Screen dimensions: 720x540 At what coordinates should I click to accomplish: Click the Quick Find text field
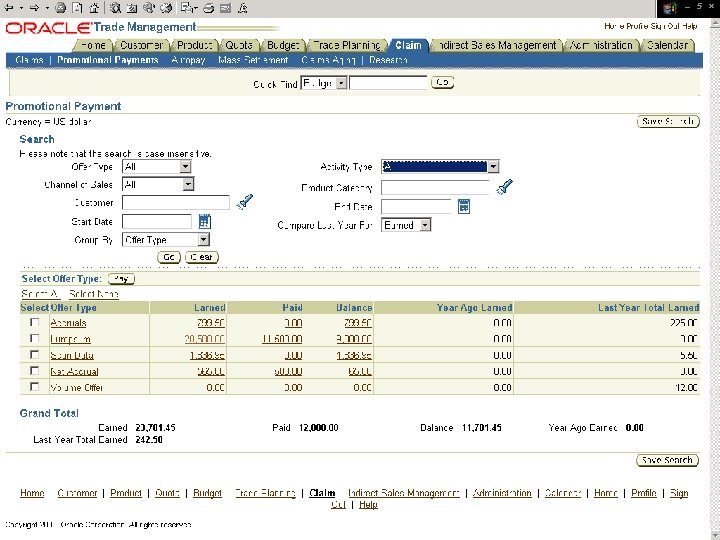388,83
